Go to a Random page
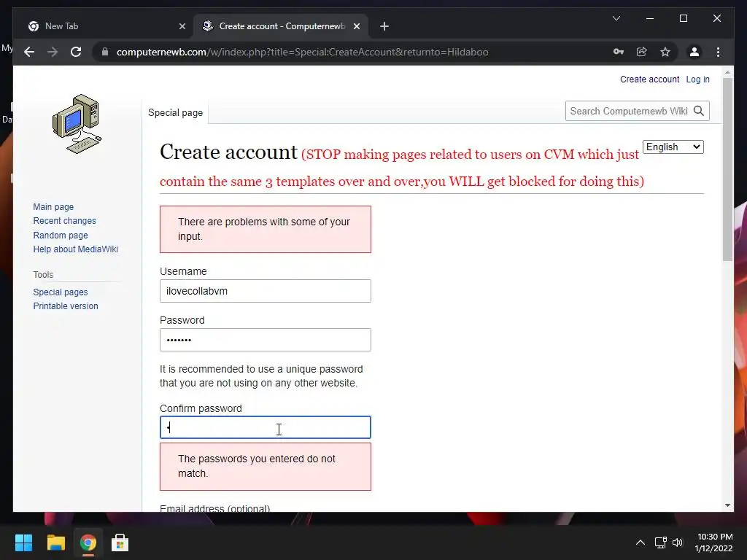Image resolution: width=747 pixels, height=560 pixels. click(61, 236)
